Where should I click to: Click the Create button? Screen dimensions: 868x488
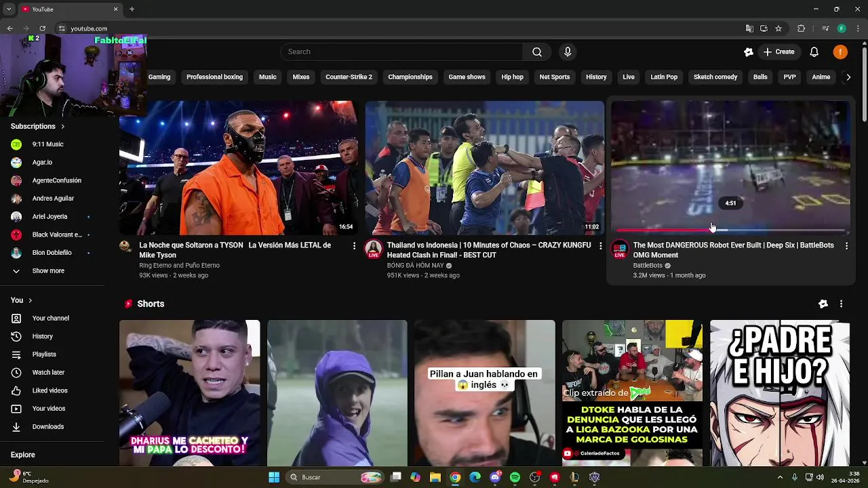click(x=778, y=52)
